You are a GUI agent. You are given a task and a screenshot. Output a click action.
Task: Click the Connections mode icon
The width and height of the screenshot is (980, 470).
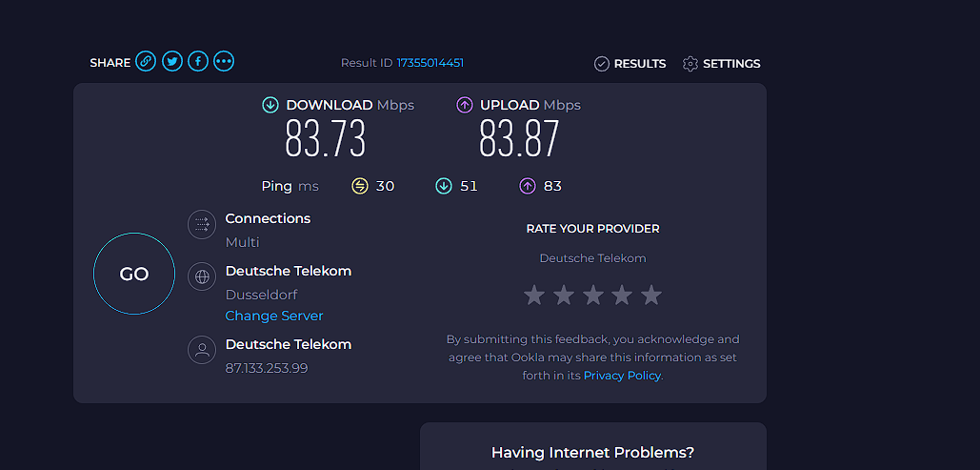[x=202, y=224]
